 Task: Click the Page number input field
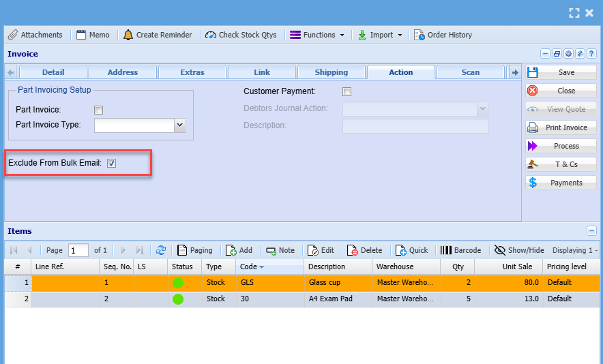pyautogui.click(x=78, y=250)
